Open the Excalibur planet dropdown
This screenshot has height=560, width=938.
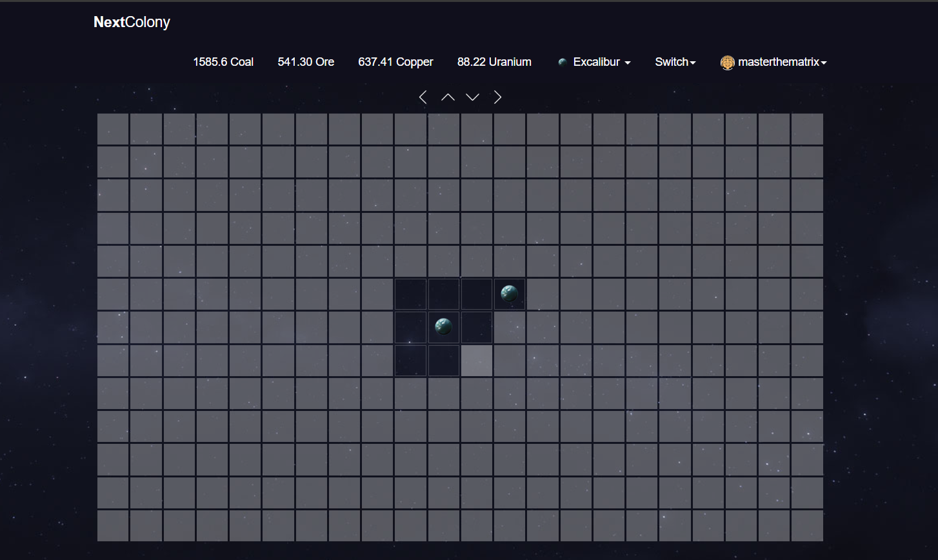click(601, 63)
